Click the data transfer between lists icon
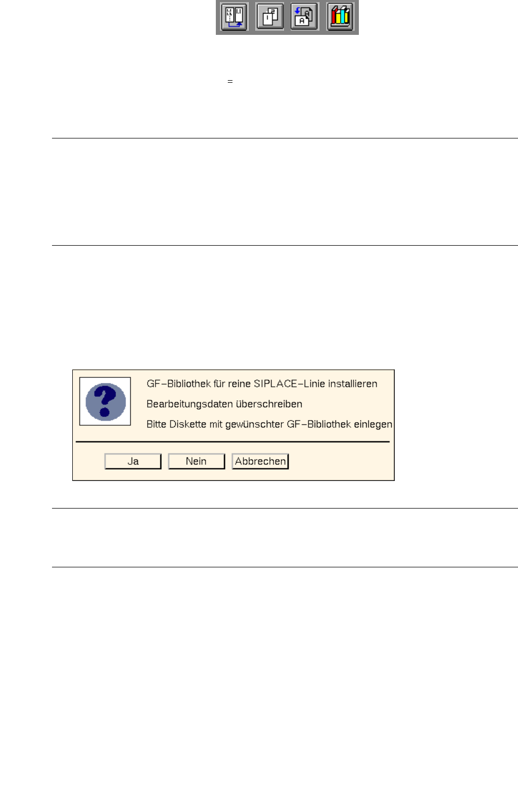Image resolution: width=518 pixels, height=812 pixels. tap(234, 17)
